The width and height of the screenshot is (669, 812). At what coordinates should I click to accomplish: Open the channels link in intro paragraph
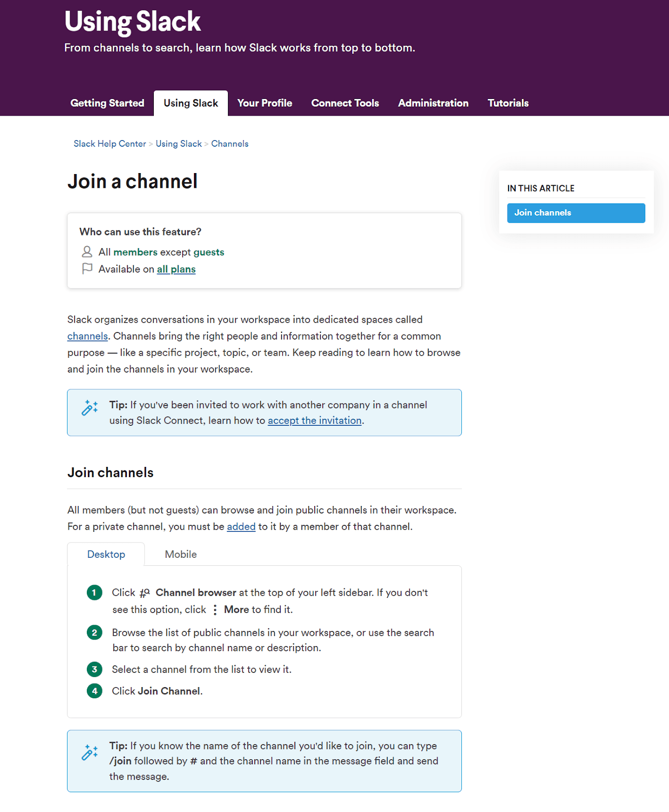pos(87,336)
